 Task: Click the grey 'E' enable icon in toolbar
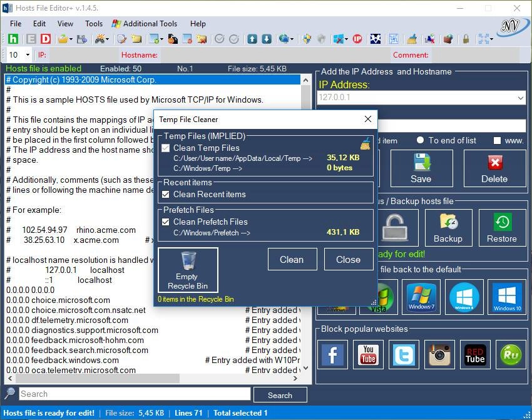pyautogui.click(x=31, y=39)
